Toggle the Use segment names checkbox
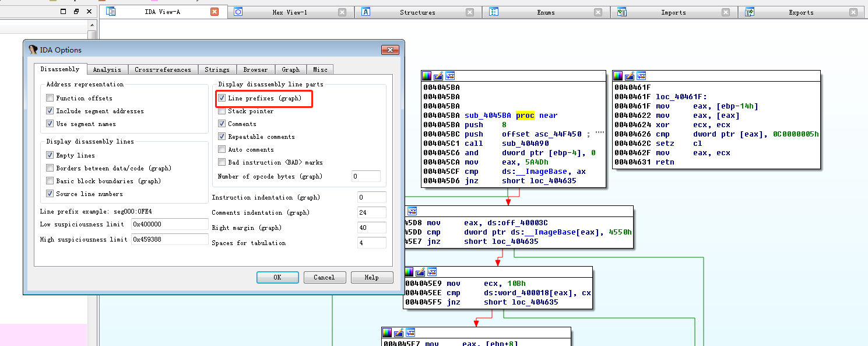The height and width of the screenshot is (346, 868). 50,124
